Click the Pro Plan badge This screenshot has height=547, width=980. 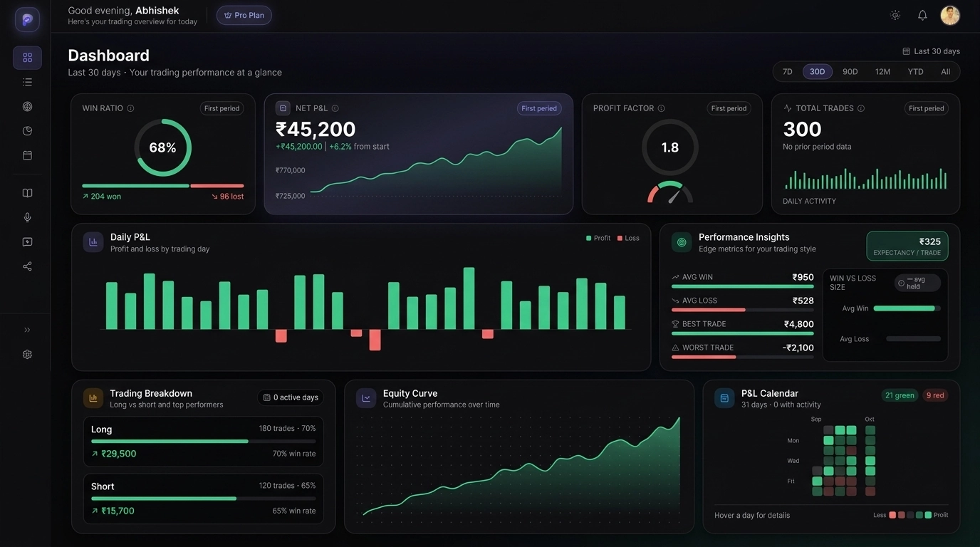pos(244,15)
